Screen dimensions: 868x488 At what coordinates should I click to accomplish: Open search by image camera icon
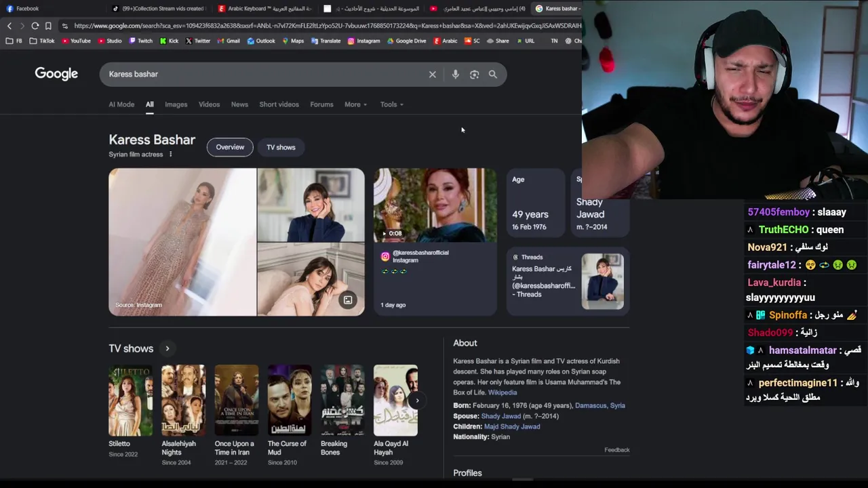474,75
